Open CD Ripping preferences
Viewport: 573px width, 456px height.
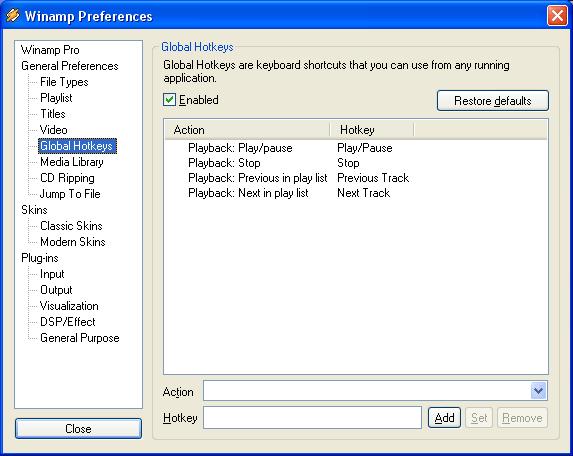67,178
